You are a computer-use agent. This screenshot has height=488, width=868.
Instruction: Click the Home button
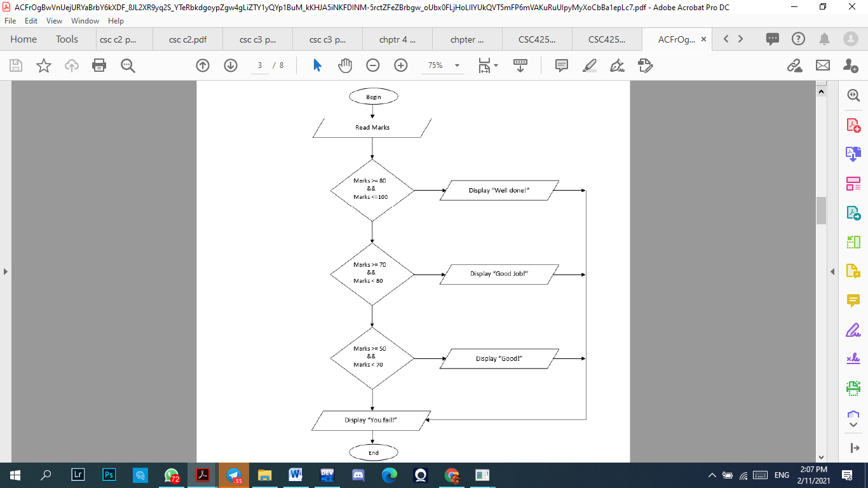[x=24, y=39]
